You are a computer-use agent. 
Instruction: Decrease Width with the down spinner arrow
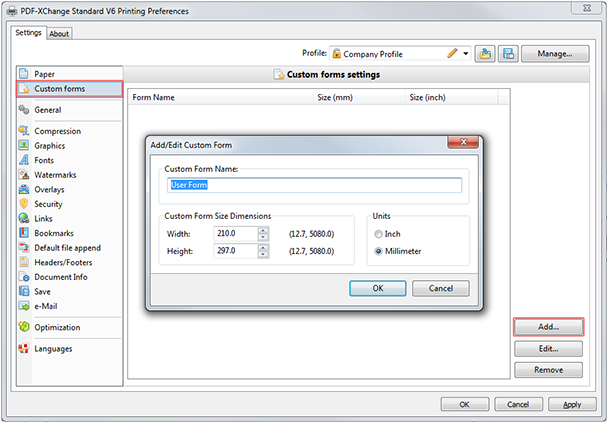click(263, 237)
